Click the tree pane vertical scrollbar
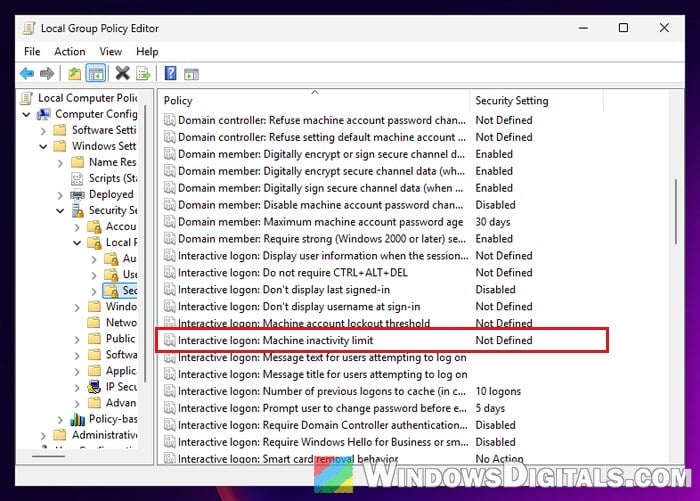The image size is (700, 501). (x=145, y=243)
